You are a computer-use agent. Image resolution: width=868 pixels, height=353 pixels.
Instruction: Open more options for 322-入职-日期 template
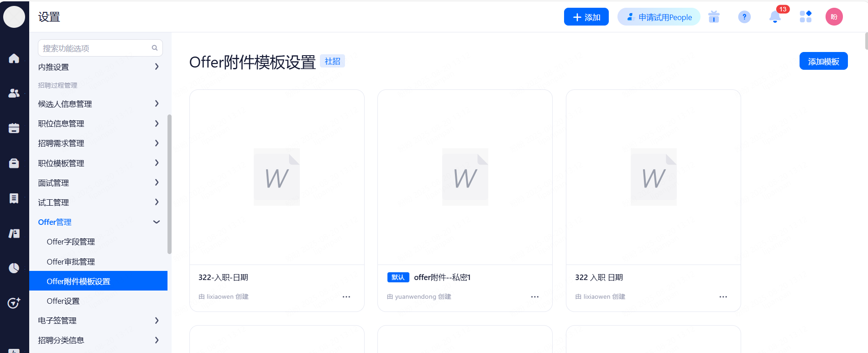pos(346,297)
